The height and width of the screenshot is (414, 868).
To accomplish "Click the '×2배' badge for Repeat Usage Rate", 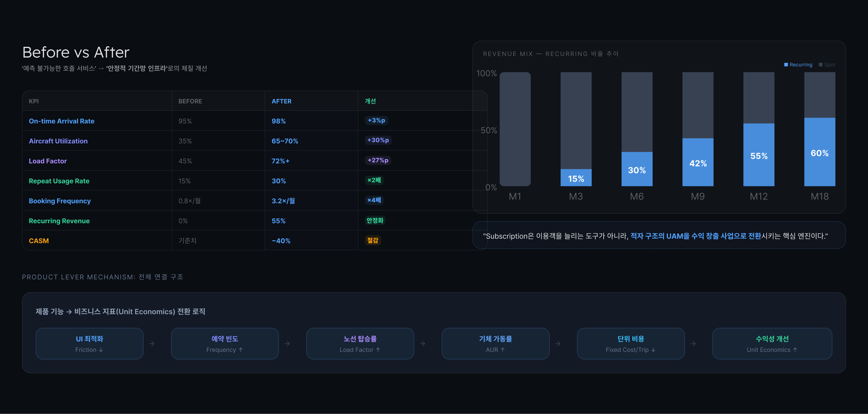I will pos(373,181).
